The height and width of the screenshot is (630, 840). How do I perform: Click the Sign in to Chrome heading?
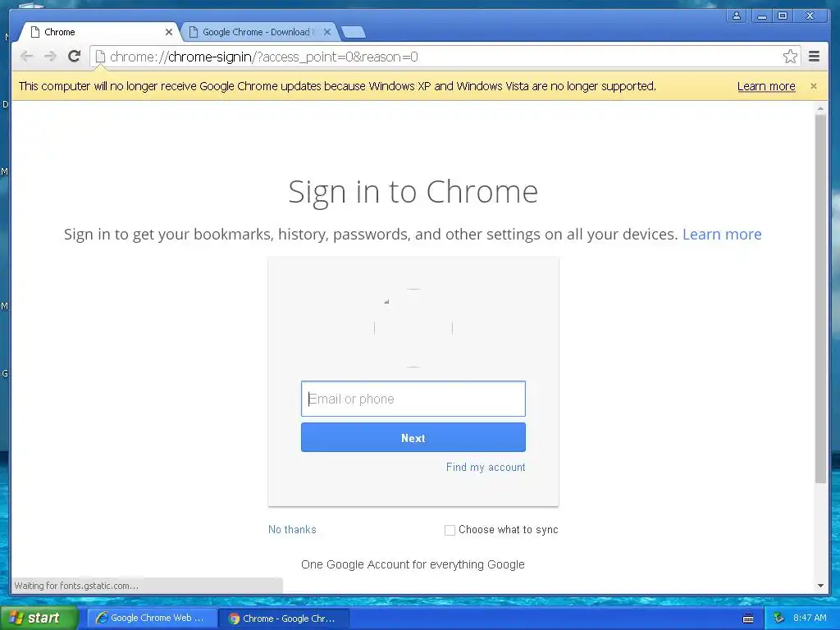(x=413, y=192)
